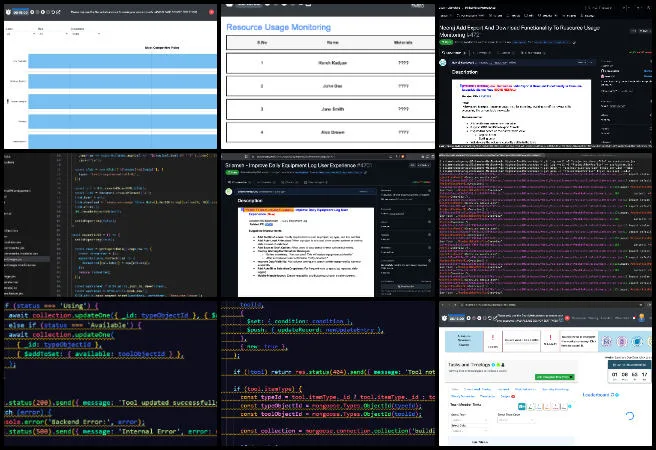This screenshot has width=656, height=450.
Task: Select the Harsh Kadyan row name cell
Action: [333, 63]
